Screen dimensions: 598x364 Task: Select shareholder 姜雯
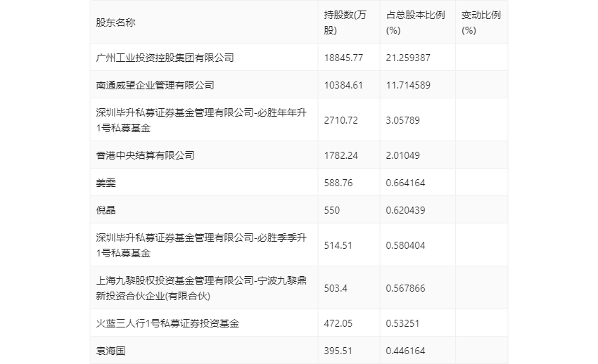[x=106, y=183]
